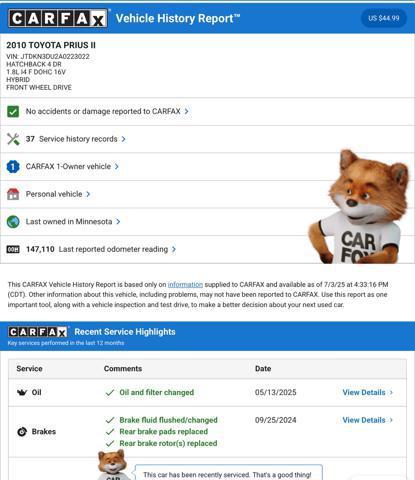Expand chevron next to Personal vehicle

[88, 194]
